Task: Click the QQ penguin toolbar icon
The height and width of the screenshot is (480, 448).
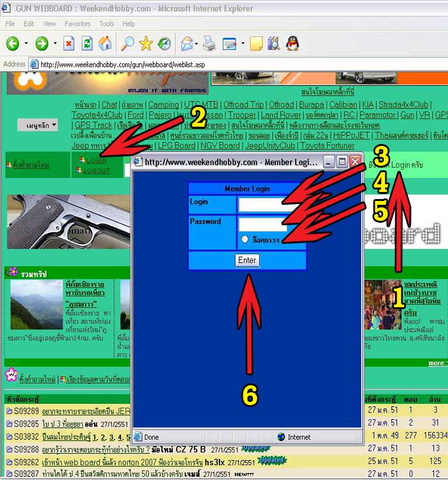Action: click(x=292, y=44)
